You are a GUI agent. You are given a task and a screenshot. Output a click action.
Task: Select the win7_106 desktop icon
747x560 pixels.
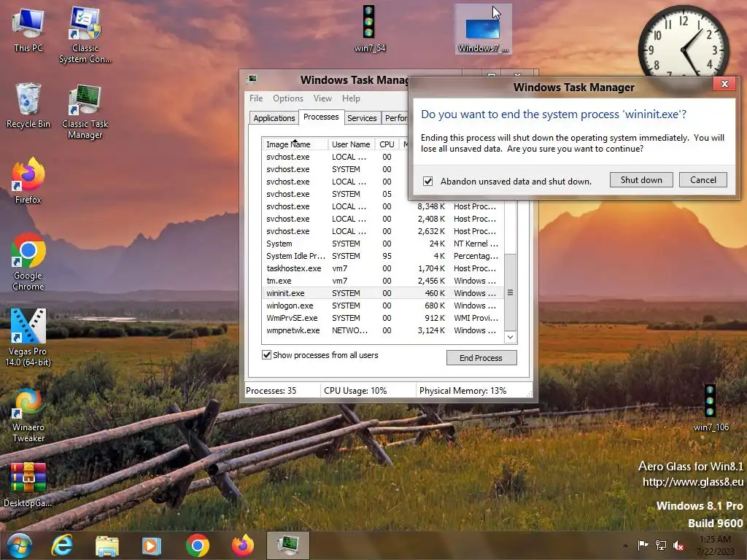pyautogui.click(x=711, y=408)
